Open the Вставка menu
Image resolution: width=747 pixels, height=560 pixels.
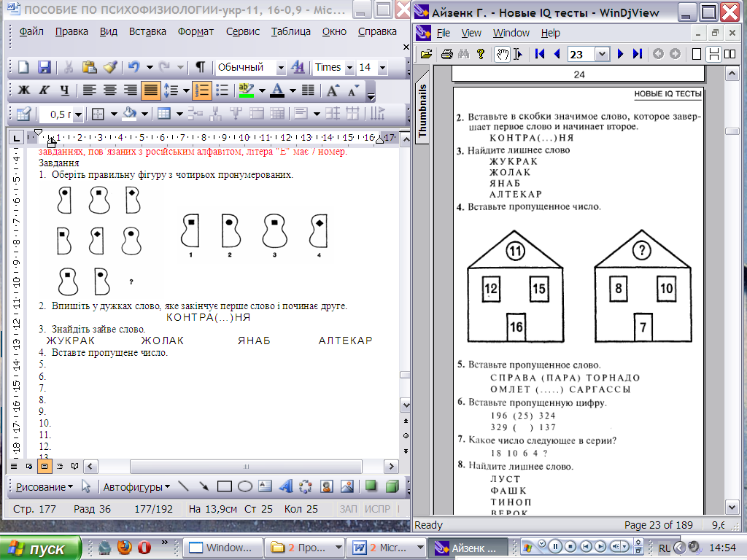pyautogui.click(x=147, y=31)
